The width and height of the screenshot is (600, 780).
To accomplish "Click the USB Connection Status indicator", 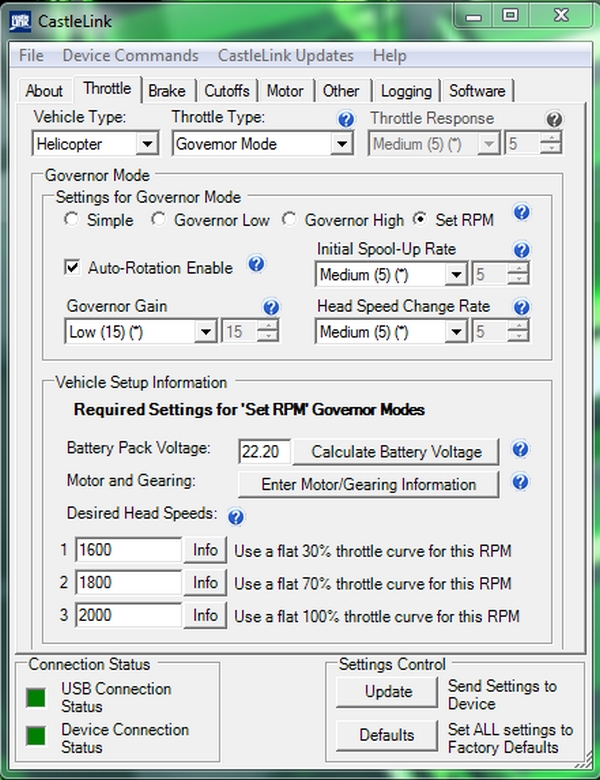I will (x=36, y=697).
